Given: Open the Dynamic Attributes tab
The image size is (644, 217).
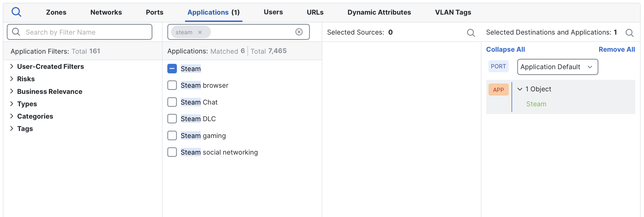Looking at the screenshot, I should point(379,12).
